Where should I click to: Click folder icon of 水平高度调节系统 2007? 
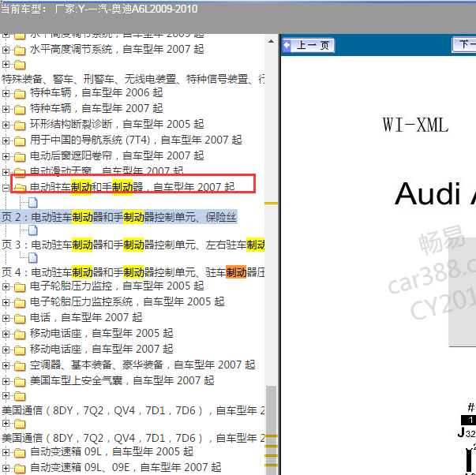click(20, 50)
